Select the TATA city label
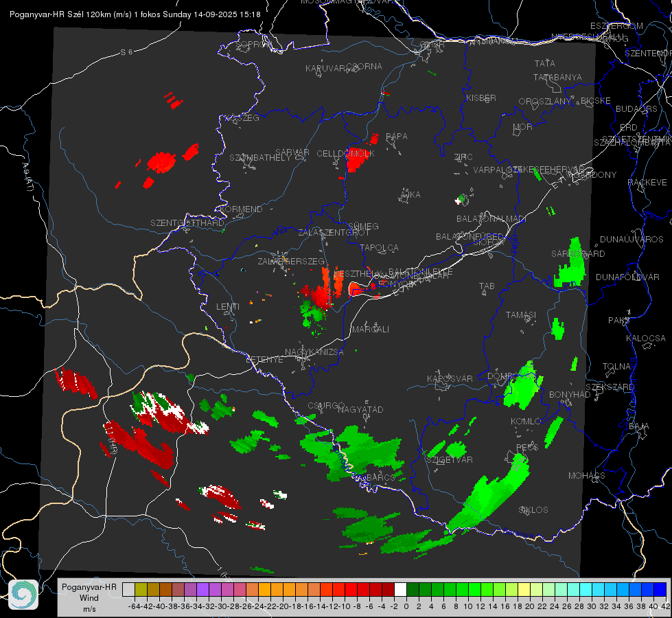The height and width of the screenshot is (618, 672). pos(545,63)
